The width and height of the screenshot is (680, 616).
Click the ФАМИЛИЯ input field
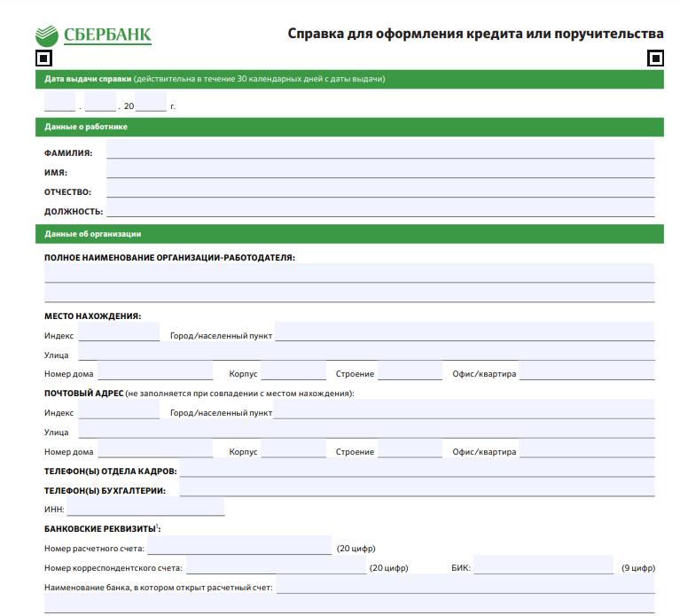(x=380, y=149)
